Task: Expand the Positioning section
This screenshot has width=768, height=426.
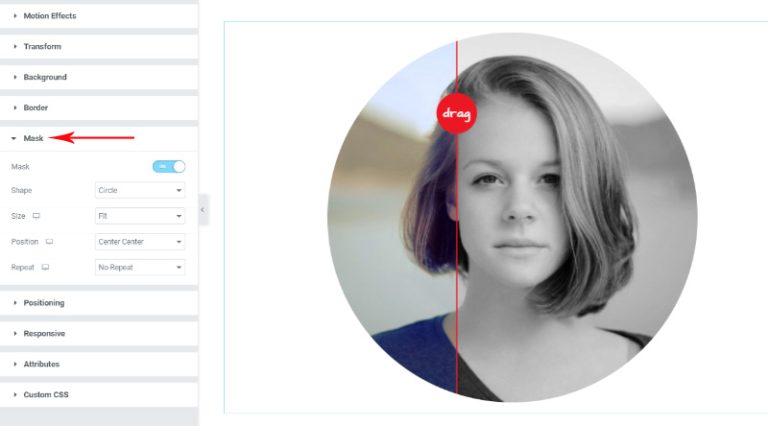Action: pyautogui.click(x=99, y=303)
